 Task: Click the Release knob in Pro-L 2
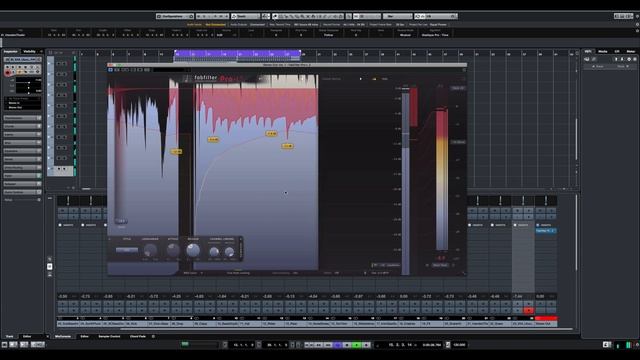[193, 250]
